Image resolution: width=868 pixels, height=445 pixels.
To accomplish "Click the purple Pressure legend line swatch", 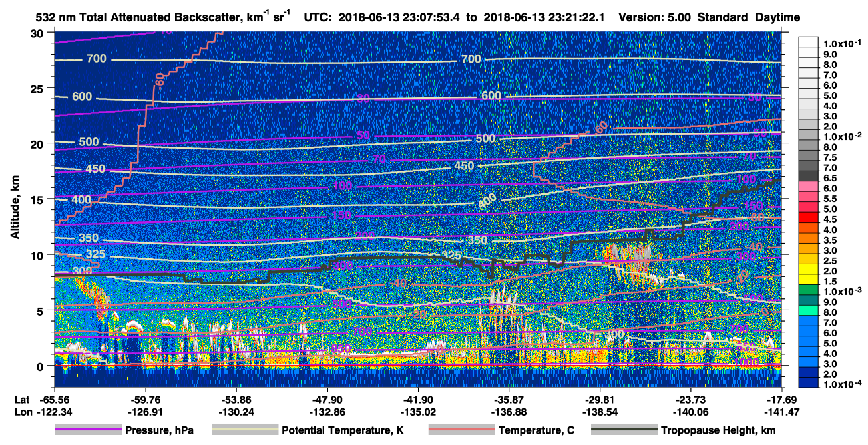I will tap(87, 430).
